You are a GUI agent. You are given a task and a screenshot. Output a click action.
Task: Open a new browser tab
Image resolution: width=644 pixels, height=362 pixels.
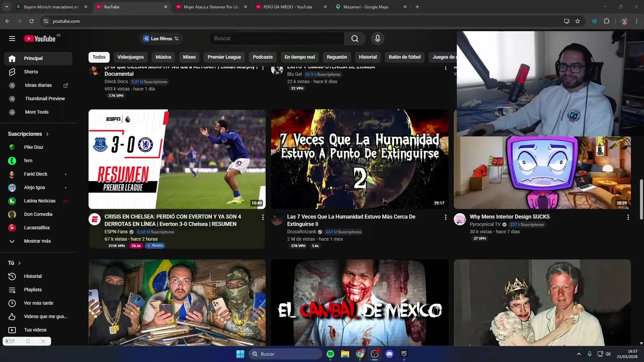(417, 7)
